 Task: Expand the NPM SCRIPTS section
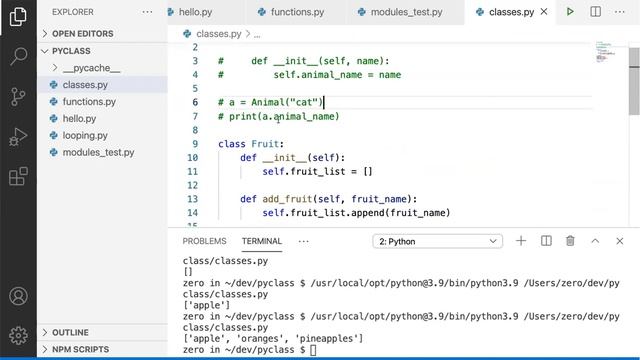pos(80,349)
